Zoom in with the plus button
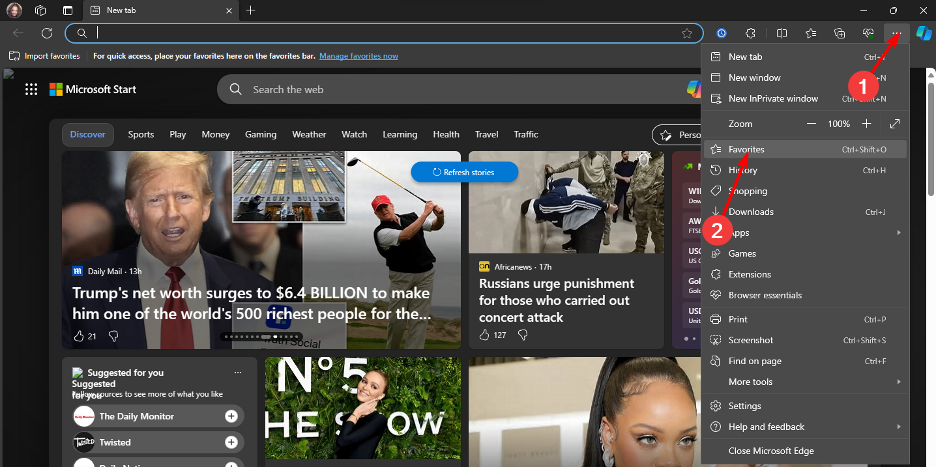Screen dimensions: 936x467 [x=866, y=124]
